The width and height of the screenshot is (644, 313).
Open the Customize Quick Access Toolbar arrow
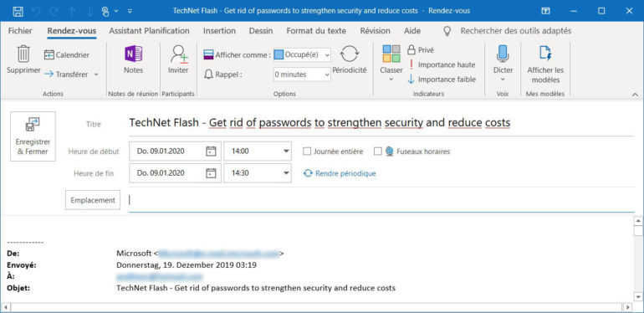tap(130, 11)
